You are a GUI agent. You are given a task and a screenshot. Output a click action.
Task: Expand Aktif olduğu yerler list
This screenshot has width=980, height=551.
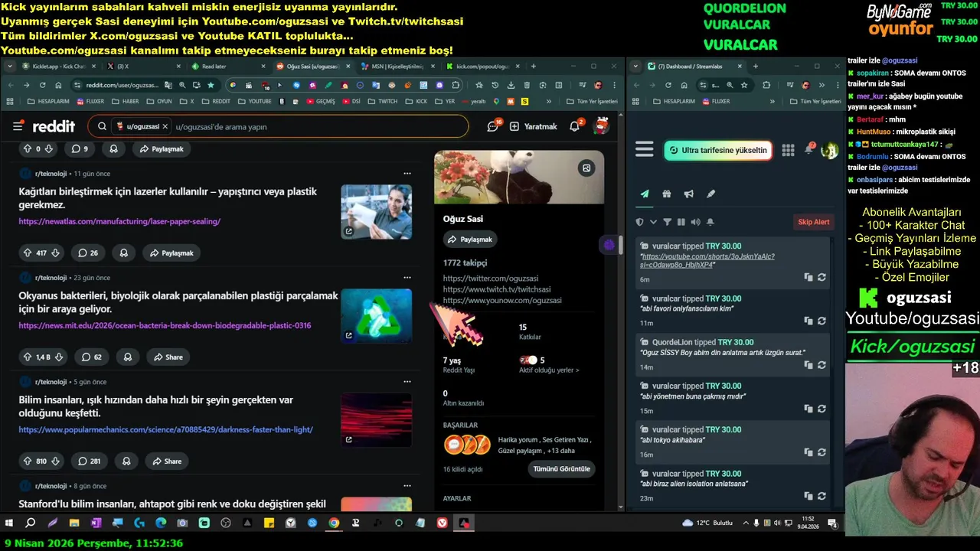549,370
